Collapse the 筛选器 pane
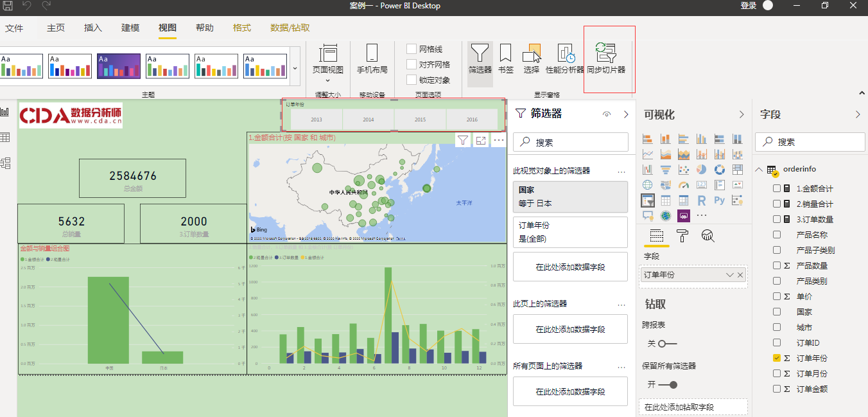This screenshot has height=417, width=868. click(x=626, y=114)
